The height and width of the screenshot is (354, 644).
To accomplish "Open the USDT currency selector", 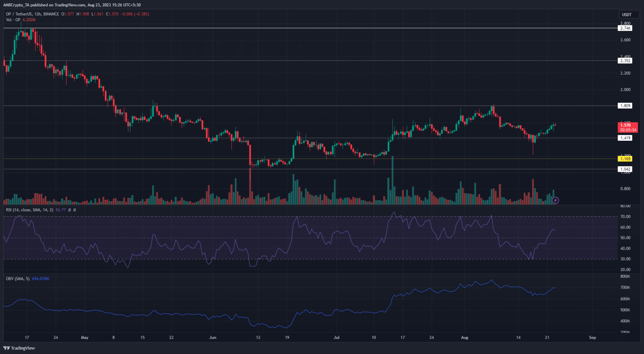I will tap(626, 15).
